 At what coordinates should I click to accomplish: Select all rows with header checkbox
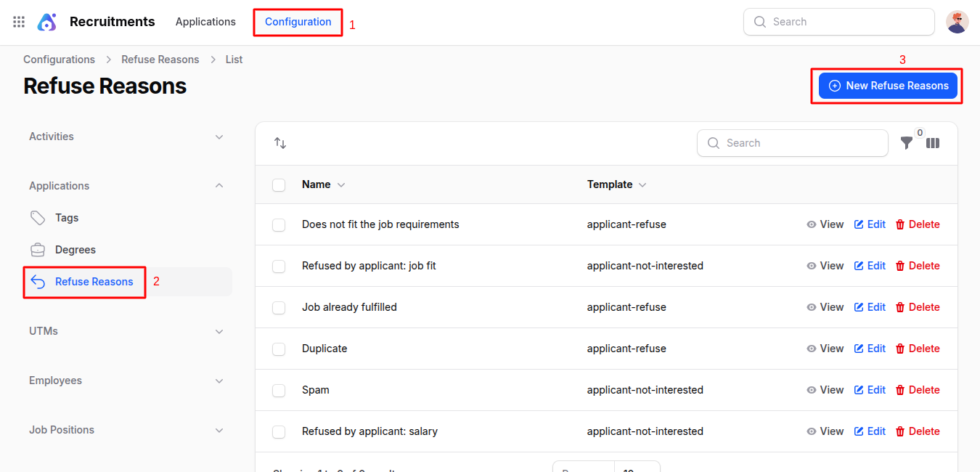tap(279, 185)
